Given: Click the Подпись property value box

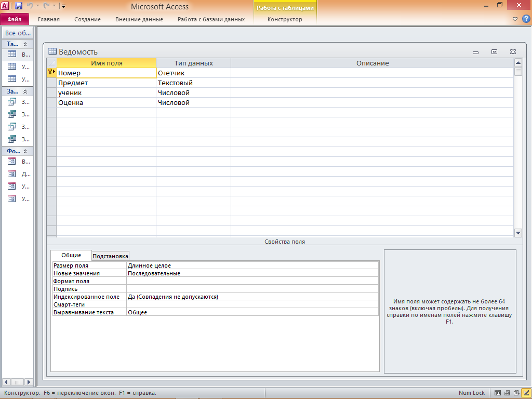Looking at the screenshot, I should pos(252,289).
